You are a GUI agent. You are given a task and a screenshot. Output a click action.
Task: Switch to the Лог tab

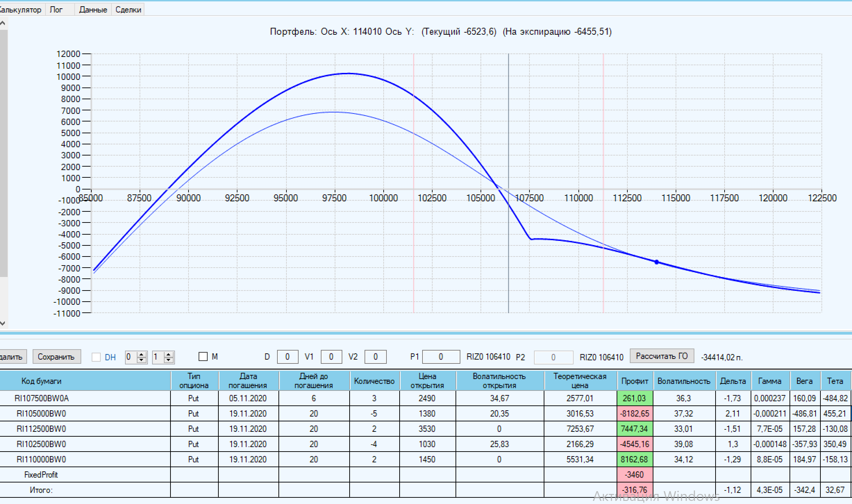pyautogui.click(x=56, y=10)
